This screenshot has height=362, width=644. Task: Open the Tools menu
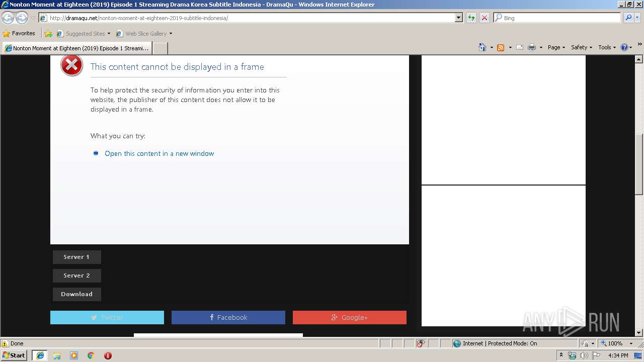[x=607, y=47]
